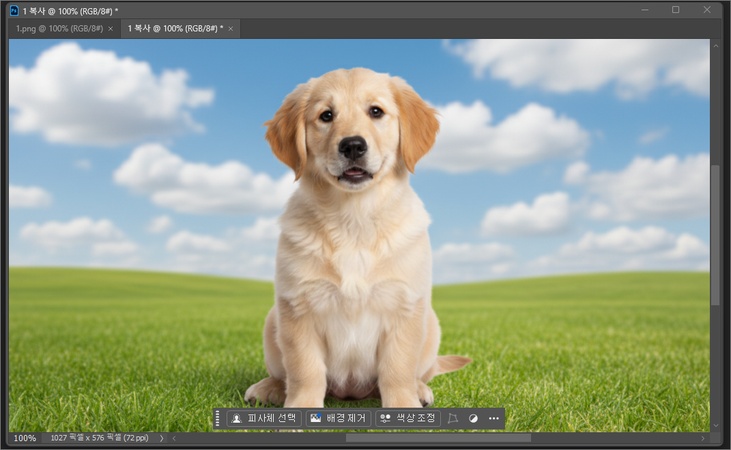The width and height of the screenshot is (731, 450).
Task: Click the 피사체 선택 (Select Subject) button
Action: click(x=264, y=418)
